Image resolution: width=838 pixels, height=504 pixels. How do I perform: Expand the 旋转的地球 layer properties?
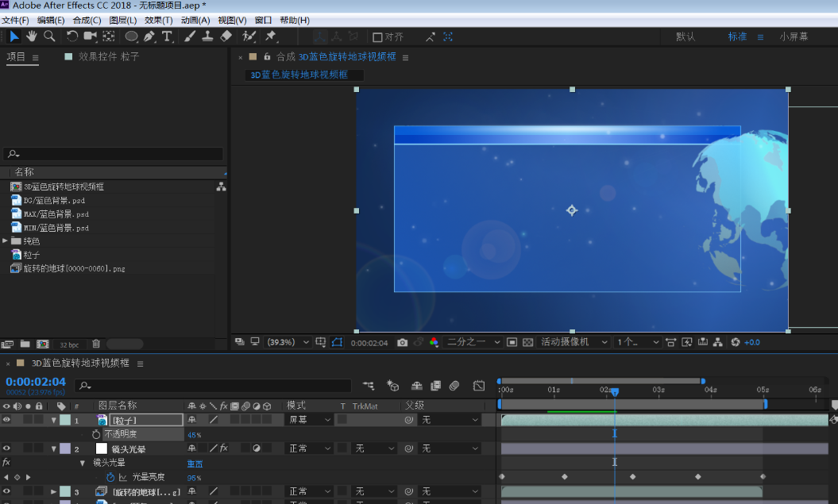[54, 492]
